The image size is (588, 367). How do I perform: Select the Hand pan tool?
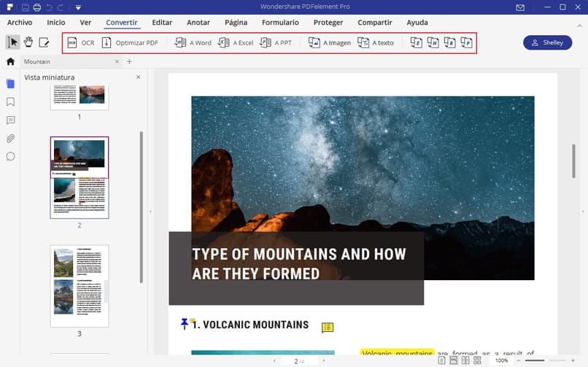pos(28,42)
